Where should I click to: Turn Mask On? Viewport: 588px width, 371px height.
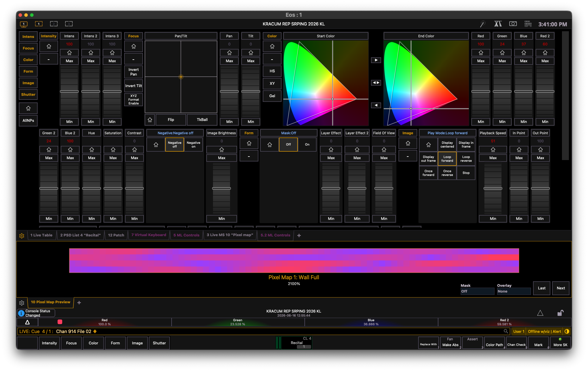pyautogui.click(x=307, y=144)
